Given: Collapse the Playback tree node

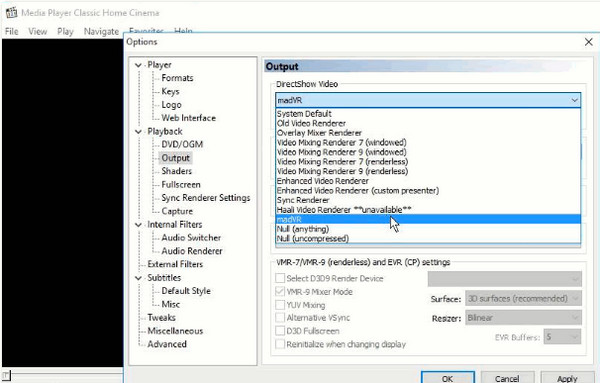Looking at the screenshot, I should tap(138, 132).
